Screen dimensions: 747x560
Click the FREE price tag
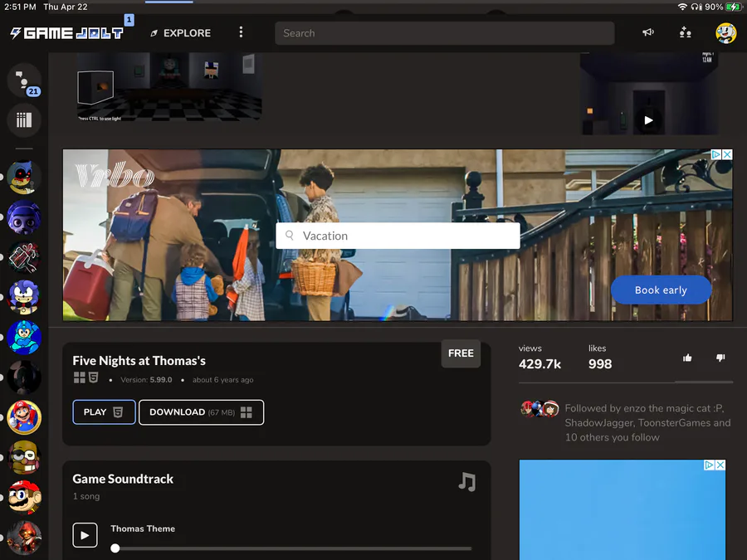[461, 353]
